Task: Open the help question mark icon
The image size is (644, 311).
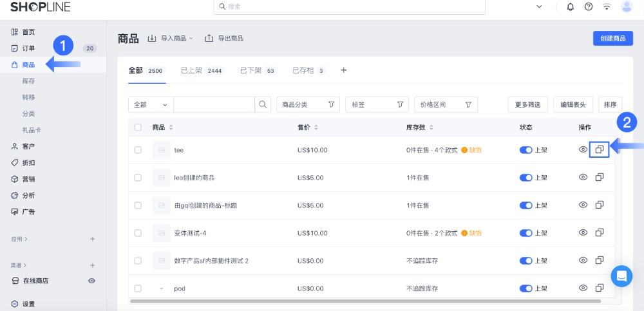Action: tap(588, 6)
